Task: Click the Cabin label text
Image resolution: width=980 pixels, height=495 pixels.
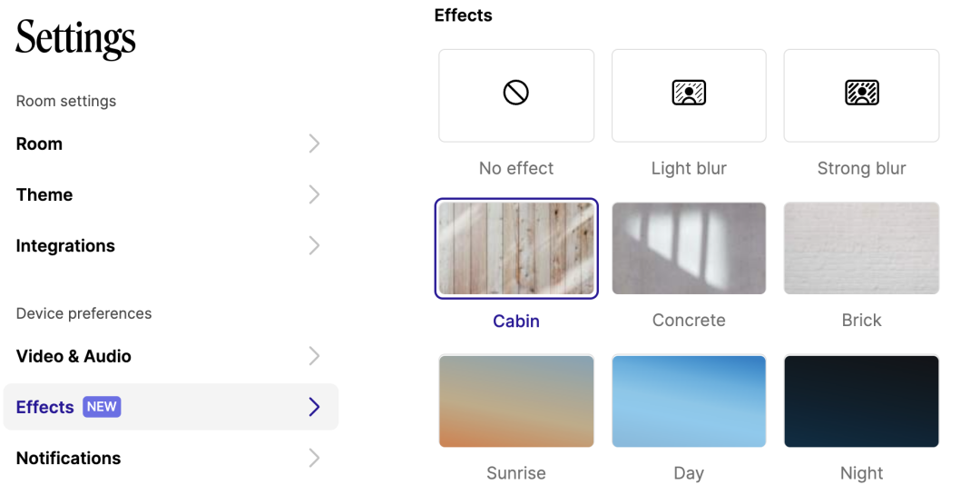Action: coord(516,321)
